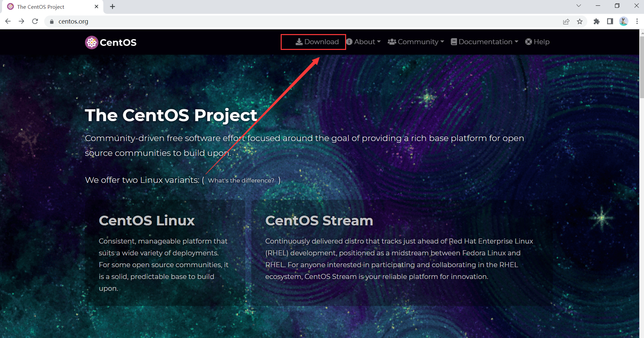Go forward in browser history
644x338 pixels.
tap(22, 21)
